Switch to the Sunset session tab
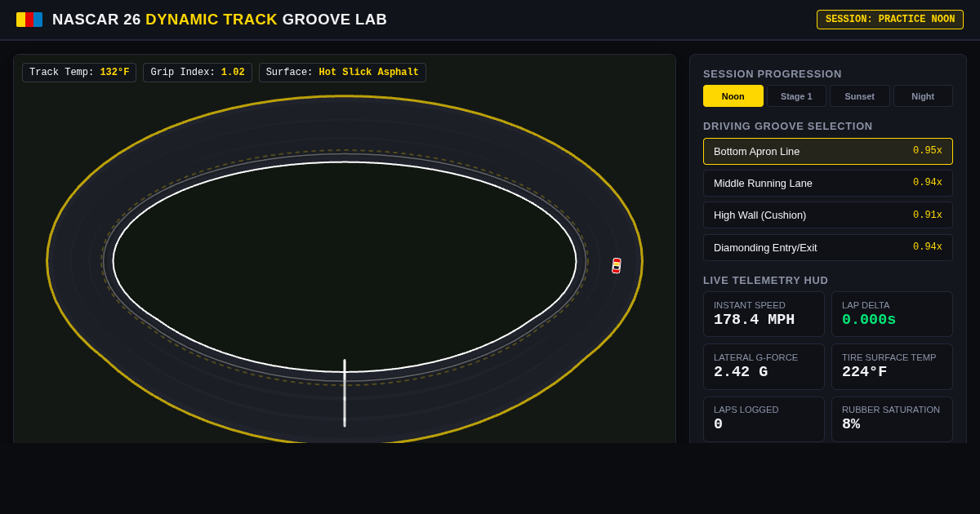 (x=860, y=96)
